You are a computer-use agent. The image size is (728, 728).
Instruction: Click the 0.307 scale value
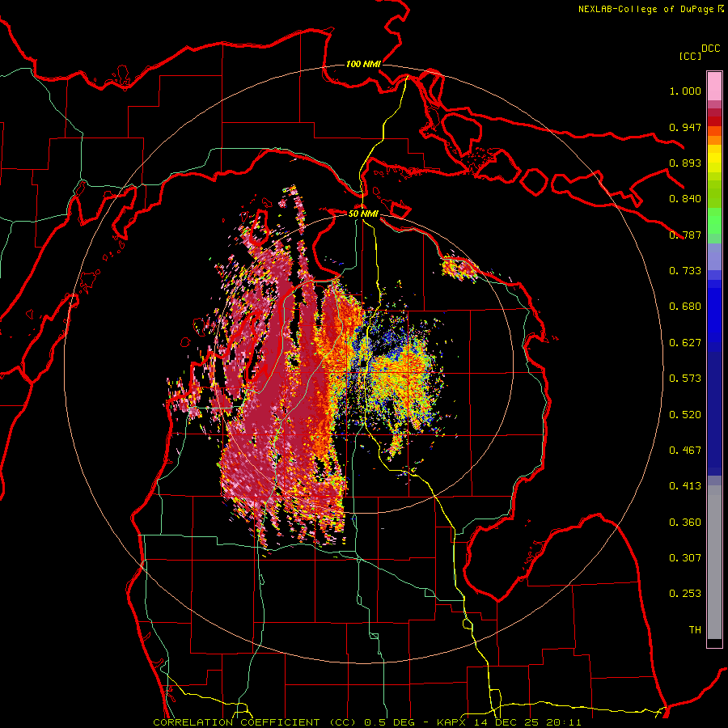coord(685,558)
